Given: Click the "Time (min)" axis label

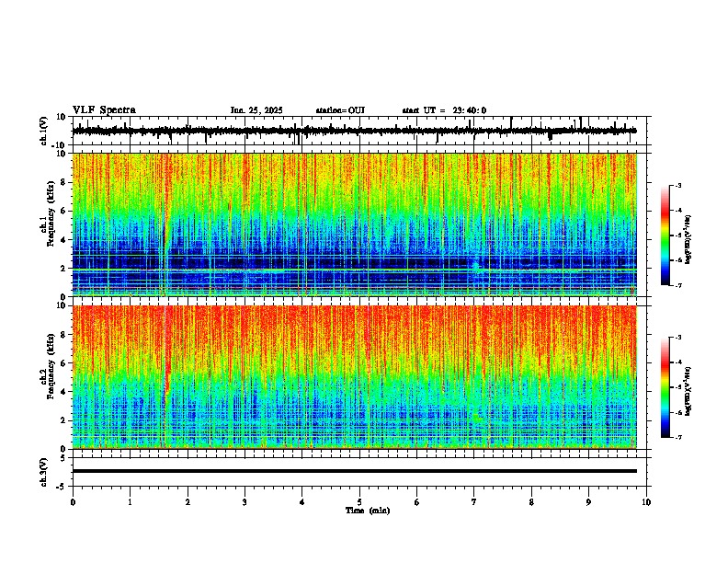Looking at the screenshot, I should coord(368,511).
